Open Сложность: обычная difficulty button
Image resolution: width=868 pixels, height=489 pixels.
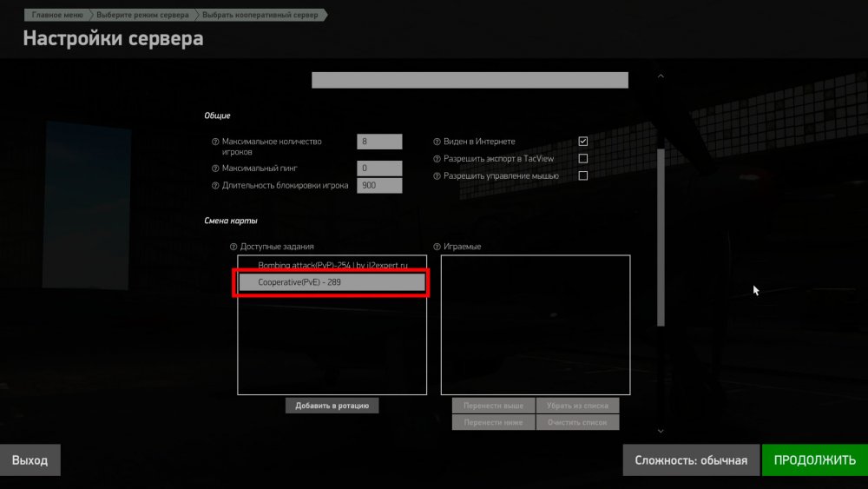tap(691, 459)
